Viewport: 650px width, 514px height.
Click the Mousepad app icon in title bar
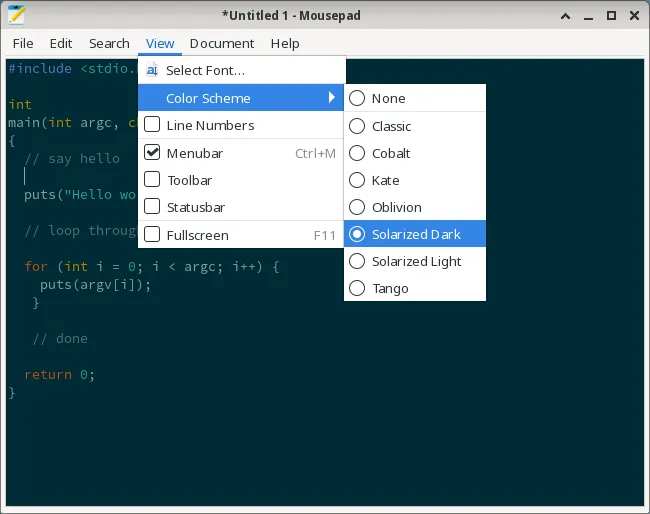coord(17,15)
